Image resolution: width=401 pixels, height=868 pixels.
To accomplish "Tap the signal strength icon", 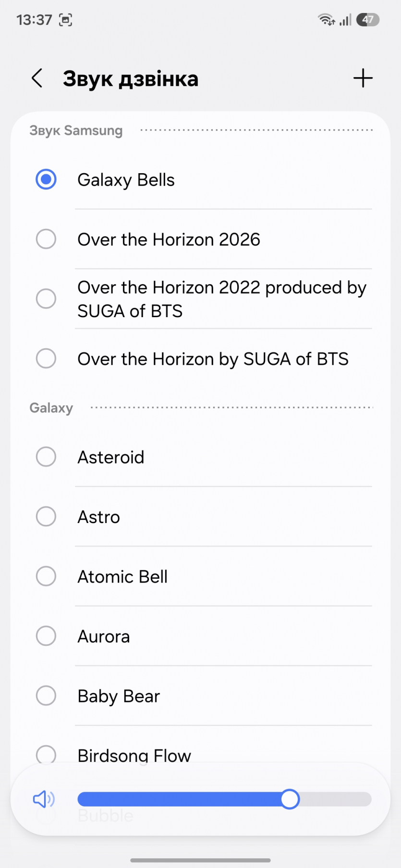I will coord(345,20).
